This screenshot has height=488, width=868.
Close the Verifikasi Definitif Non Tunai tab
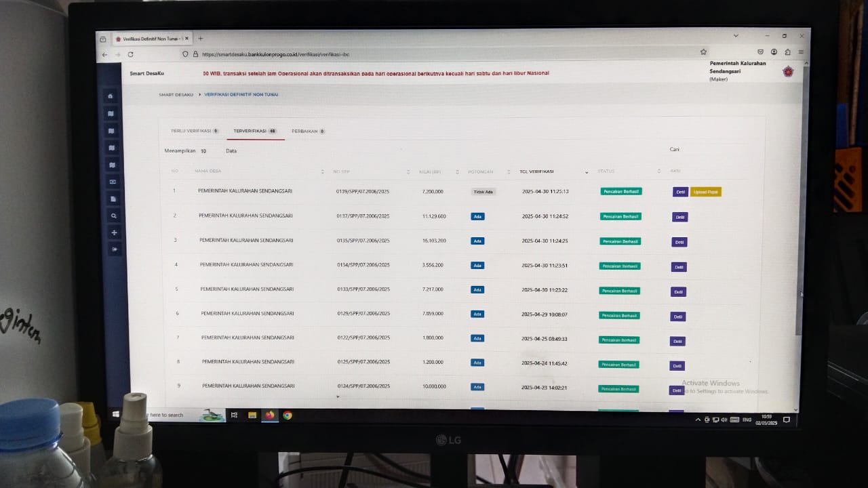pos(187,39)
